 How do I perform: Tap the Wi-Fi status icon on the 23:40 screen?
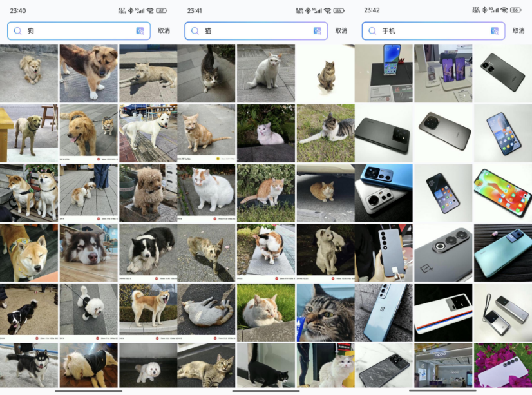point(150,10)
